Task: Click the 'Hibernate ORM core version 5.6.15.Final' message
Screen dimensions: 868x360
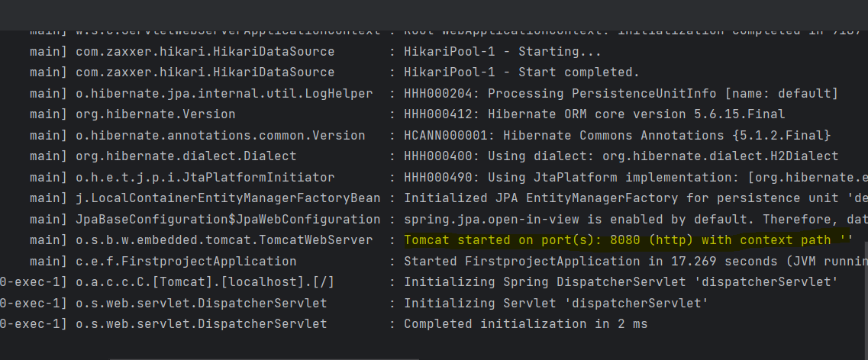Action: [x=595, y=114]
